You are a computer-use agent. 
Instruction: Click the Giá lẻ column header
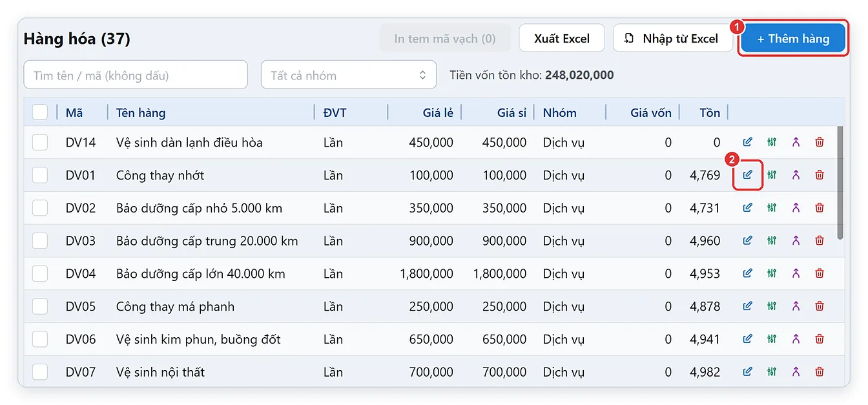438,112
